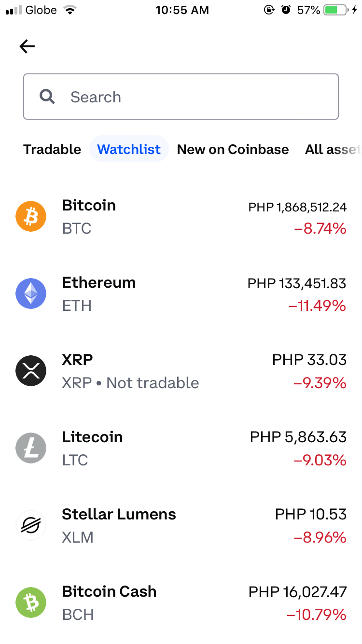
Task: Tap the Stellar Lumens logo icon
Action: [x=31, y=525]
